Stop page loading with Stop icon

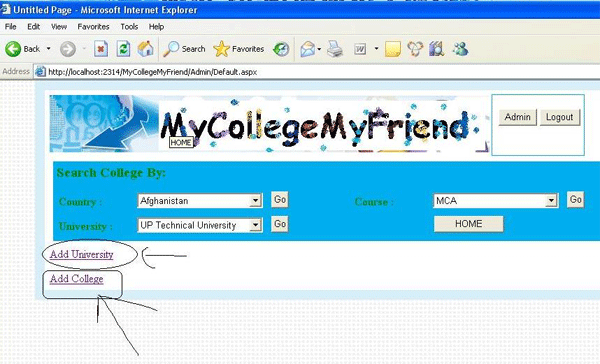[101, 49]
